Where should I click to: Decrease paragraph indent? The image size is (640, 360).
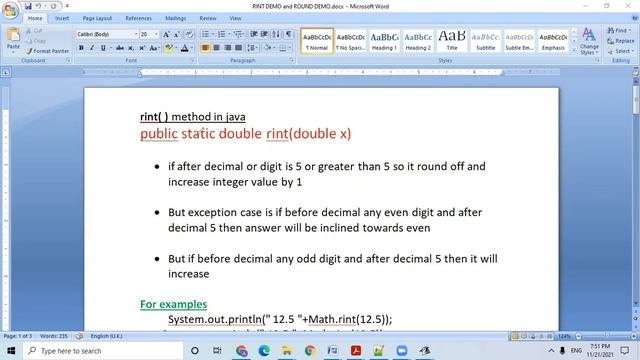coord(253,34)
